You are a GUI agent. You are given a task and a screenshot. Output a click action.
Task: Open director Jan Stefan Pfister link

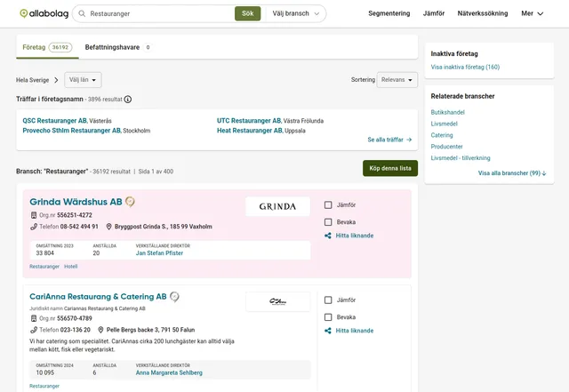click(x=159, y=253)
